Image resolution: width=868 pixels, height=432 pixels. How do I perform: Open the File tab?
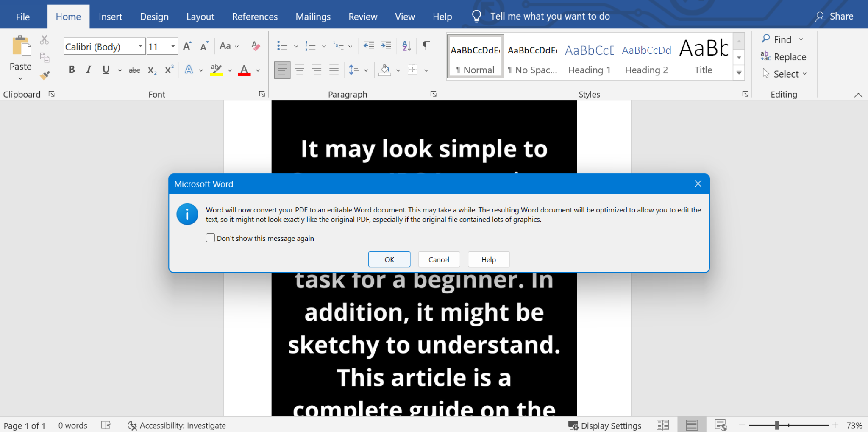tap(23, 17)
